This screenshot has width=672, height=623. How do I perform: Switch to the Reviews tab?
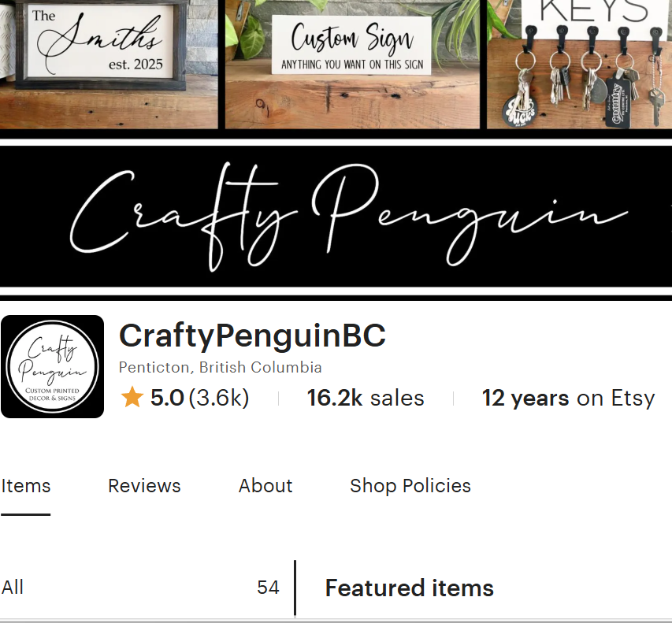[x=144, y=486]
